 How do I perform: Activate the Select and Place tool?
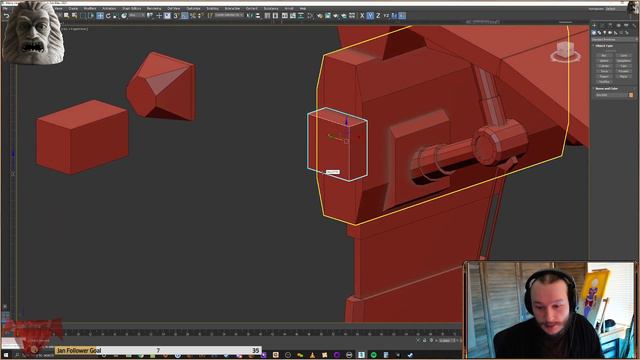(x=124, y=16)
